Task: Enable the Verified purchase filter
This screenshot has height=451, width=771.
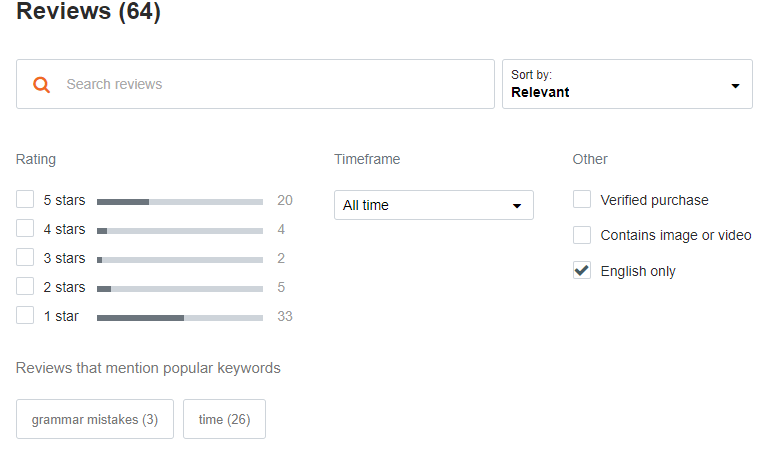Action: 582,200
